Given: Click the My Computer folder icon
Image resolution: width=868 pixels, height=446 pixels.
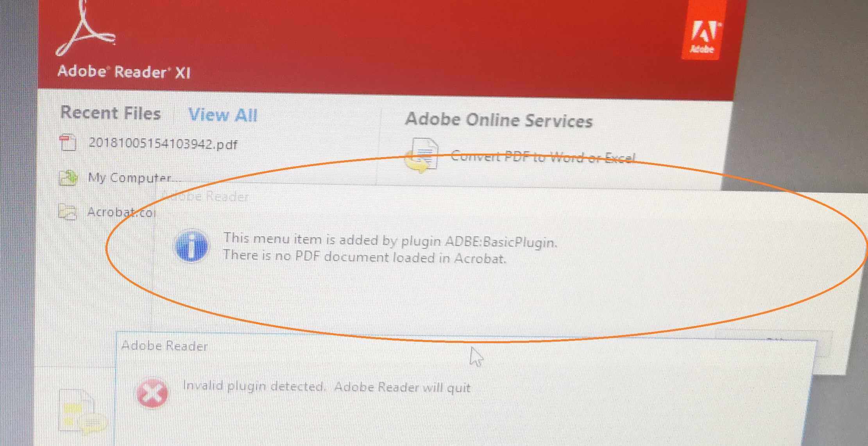Looking at the screenshot, I should point(68,178).
